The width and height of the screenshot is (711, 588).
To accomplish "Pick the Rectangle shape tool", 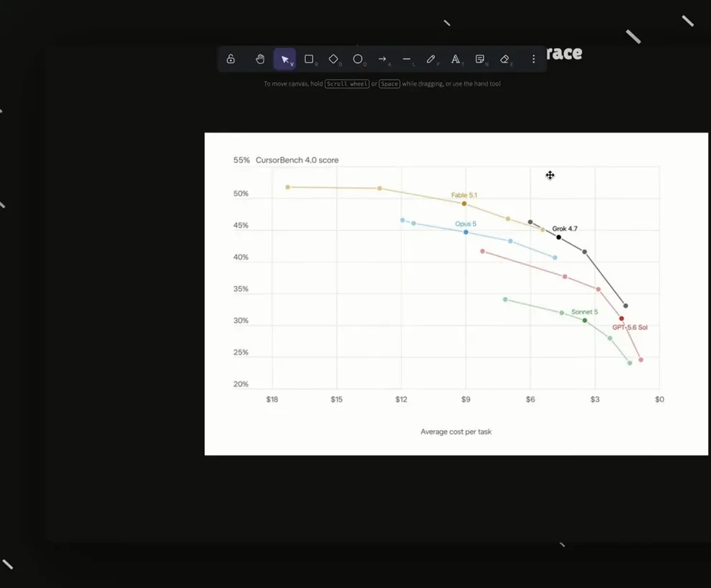I will click(x=309, y=59).
